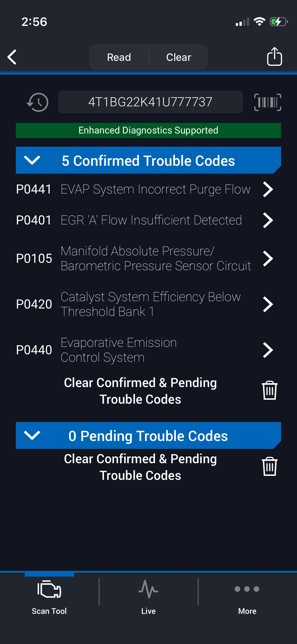Open VIN history clock icon
Screen dimensions: 297x644
(x=37, y=102)
